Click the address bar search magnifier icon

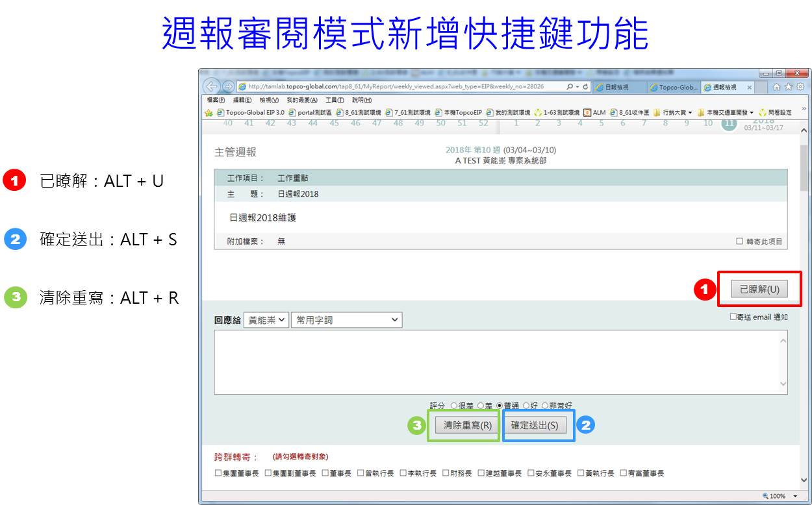570,87
